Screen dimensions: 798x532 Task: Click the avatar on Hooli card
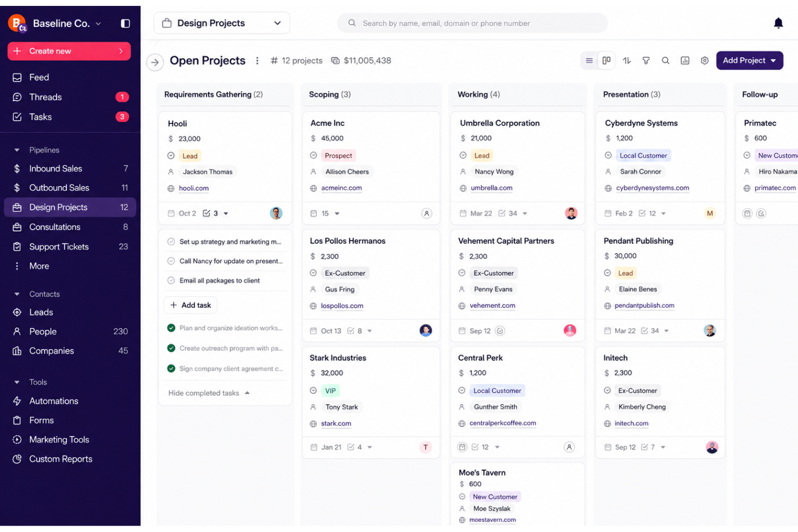[x=276, y=213]
